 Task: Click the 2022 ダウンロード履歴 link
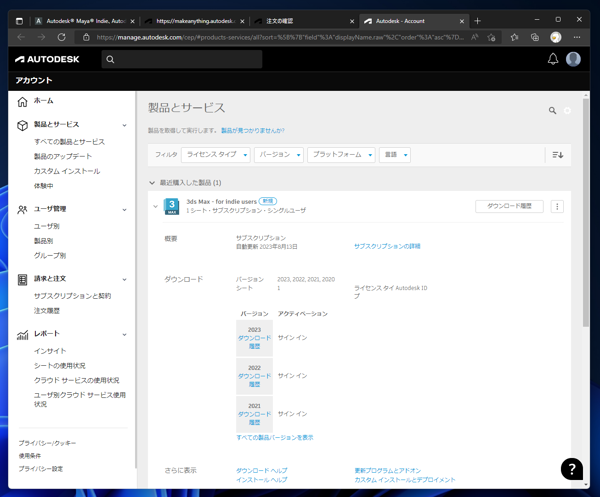[x=254, y=380]
